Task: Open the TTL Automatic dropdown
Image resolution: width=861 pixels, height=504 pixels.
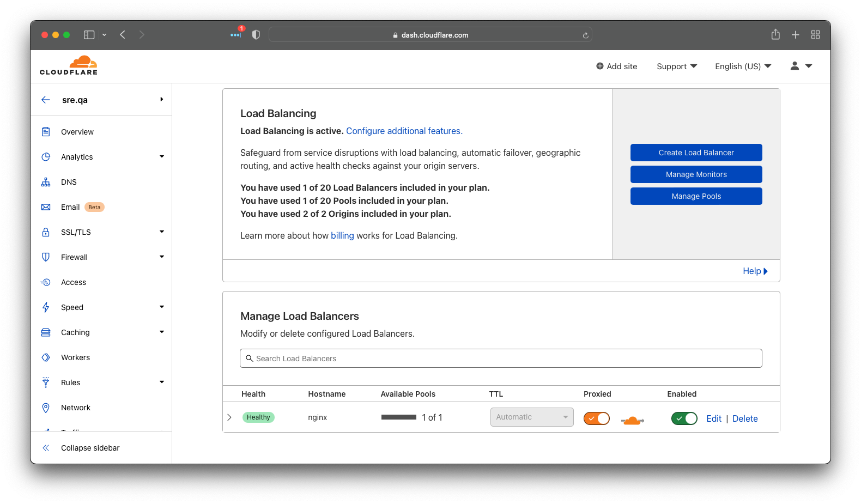Action: pyautogui.click(x=532, y=417)
